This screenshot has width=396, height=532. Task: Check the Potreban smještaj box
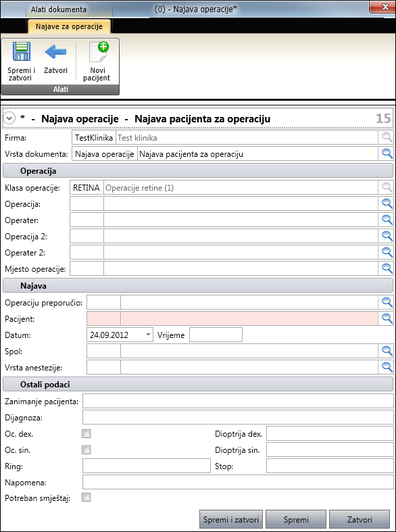86,498
